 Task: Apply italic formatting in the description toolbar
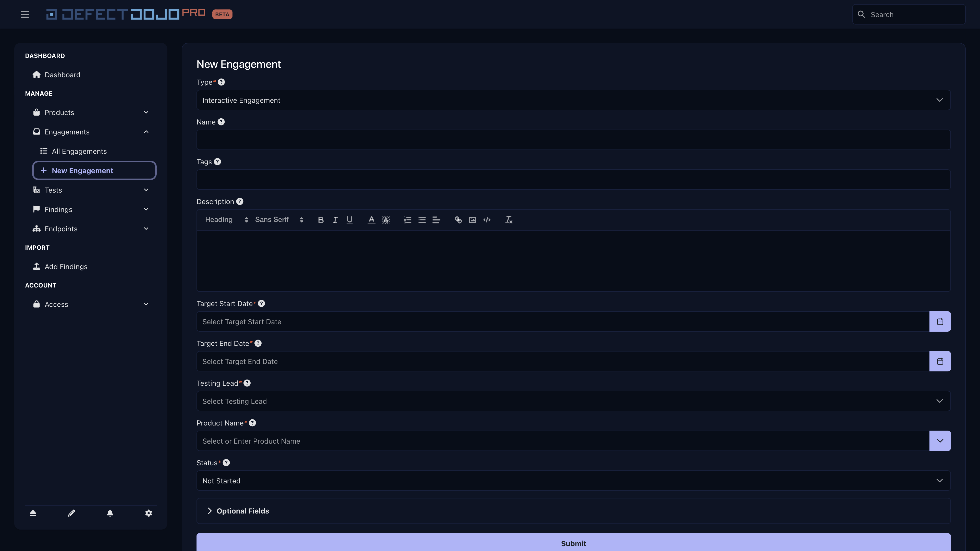click(x=335, y=220)
